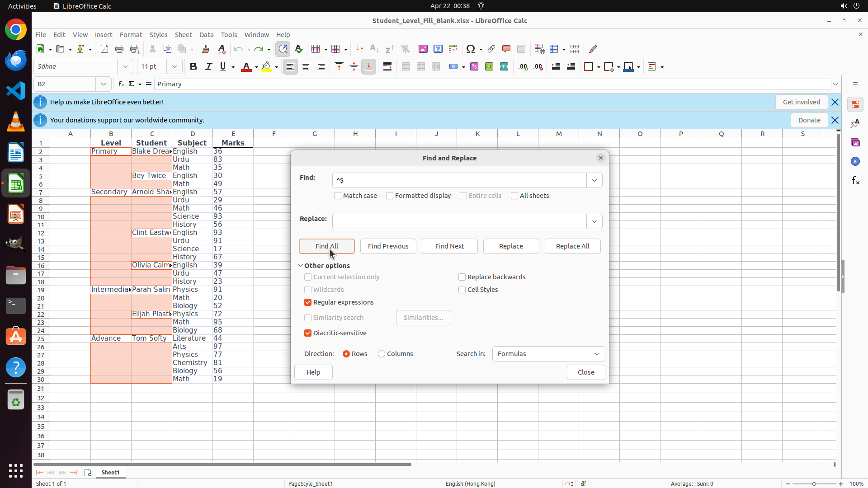Click the Find Next button

(x=449, y=246)
